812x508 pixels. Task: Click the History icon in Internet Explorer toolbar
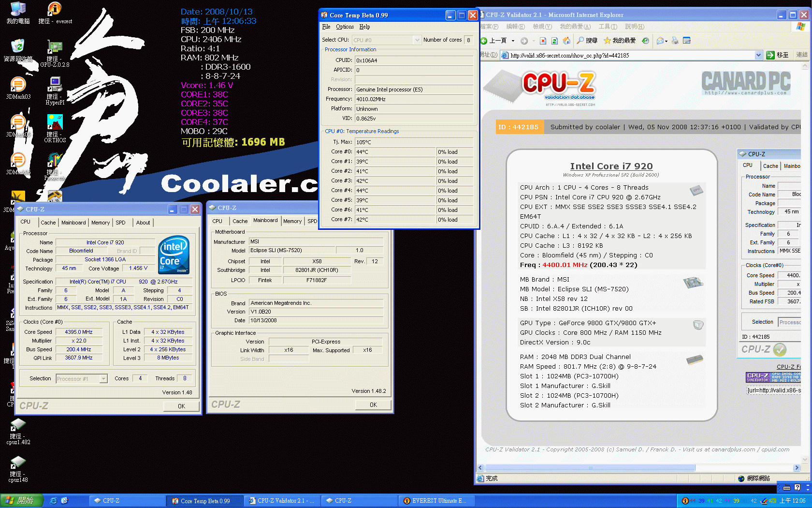tap(645, 41)
